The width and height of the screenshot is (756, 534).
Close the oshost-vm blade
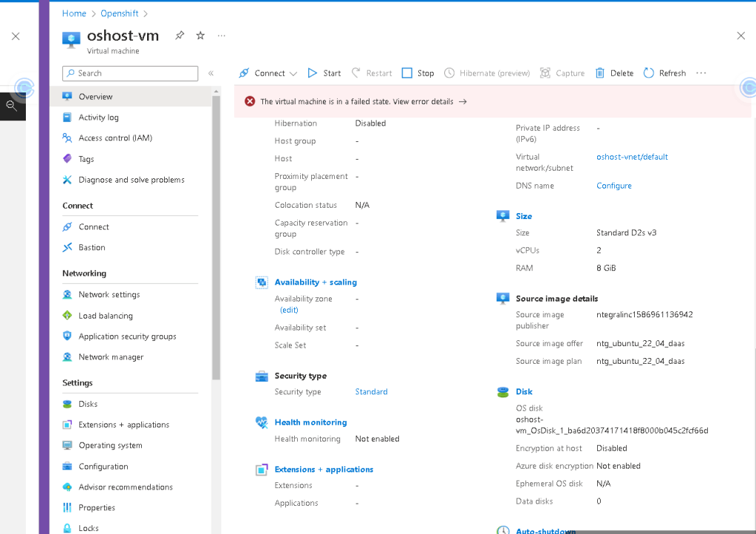(741, 36)
